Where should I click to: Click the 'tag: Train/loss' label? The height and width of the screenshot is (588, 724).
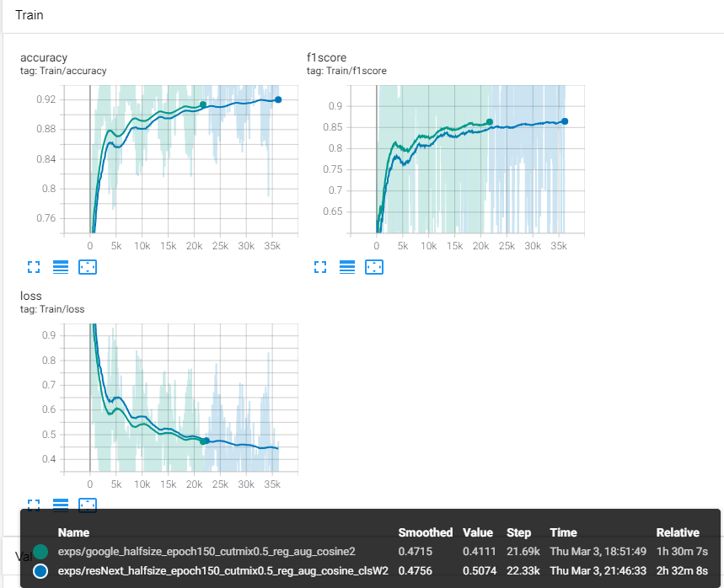pos(52,309)
